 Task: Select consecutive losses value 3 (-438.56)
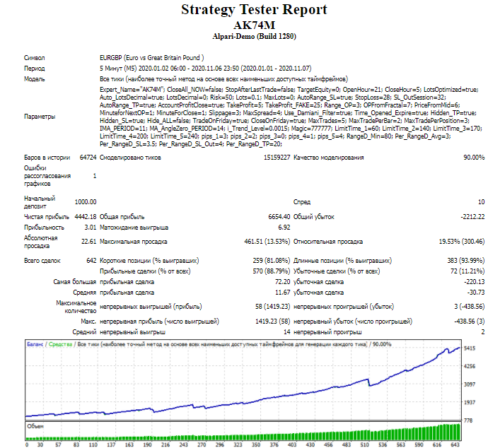470,307
